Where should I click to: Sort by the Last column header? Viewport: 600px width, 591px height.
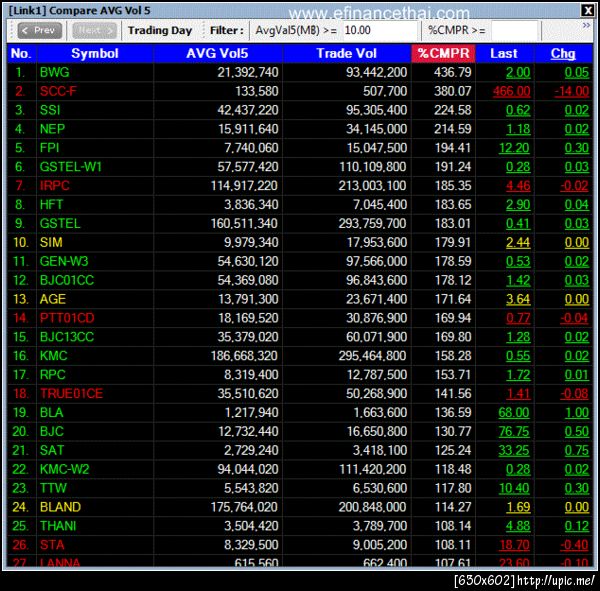(504, 53)
